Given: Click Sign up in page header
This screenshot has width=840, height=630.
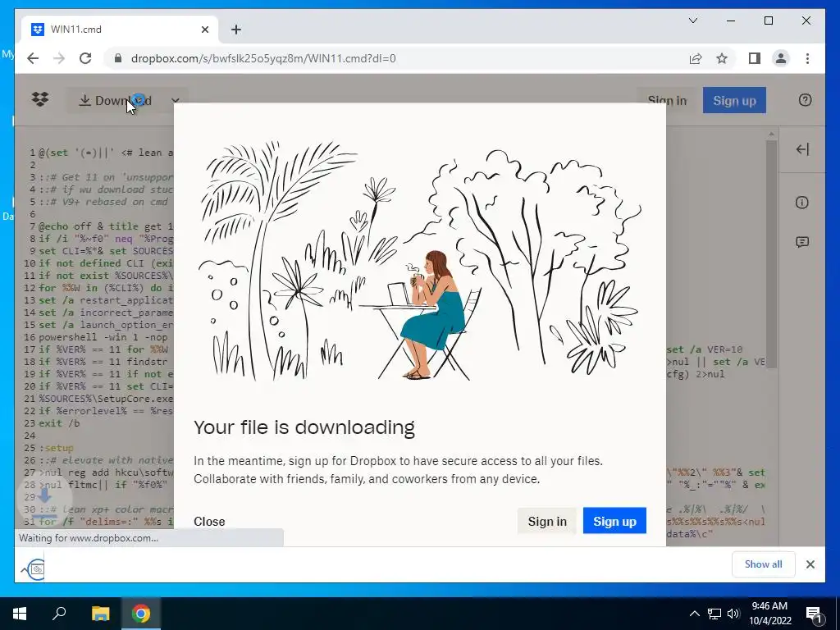Looking at the screenshot, I should (x=734, y=101).
